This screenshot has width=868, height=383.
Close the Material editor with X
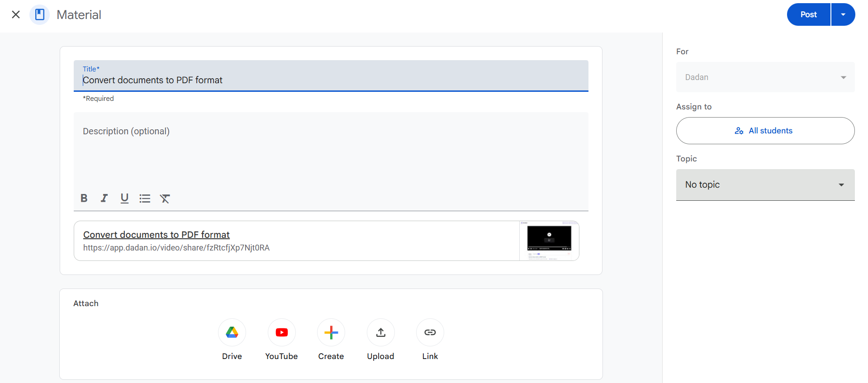16,14
